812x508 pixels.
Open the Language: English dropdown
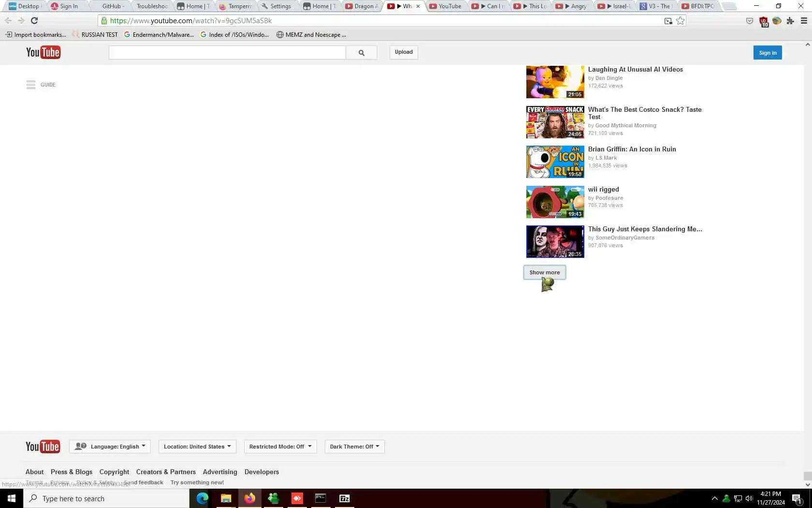[110, 447]
